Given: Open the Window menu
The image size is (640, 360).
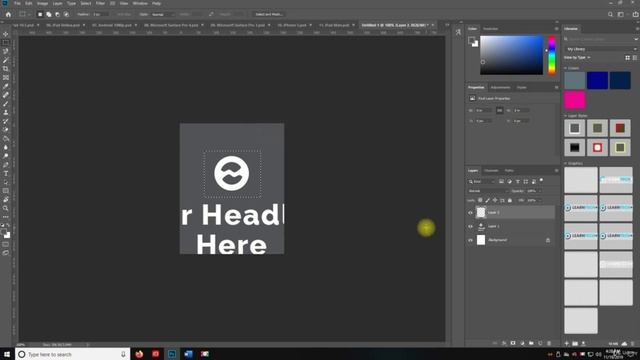Looking at the screenshot, I should (140, 3).
